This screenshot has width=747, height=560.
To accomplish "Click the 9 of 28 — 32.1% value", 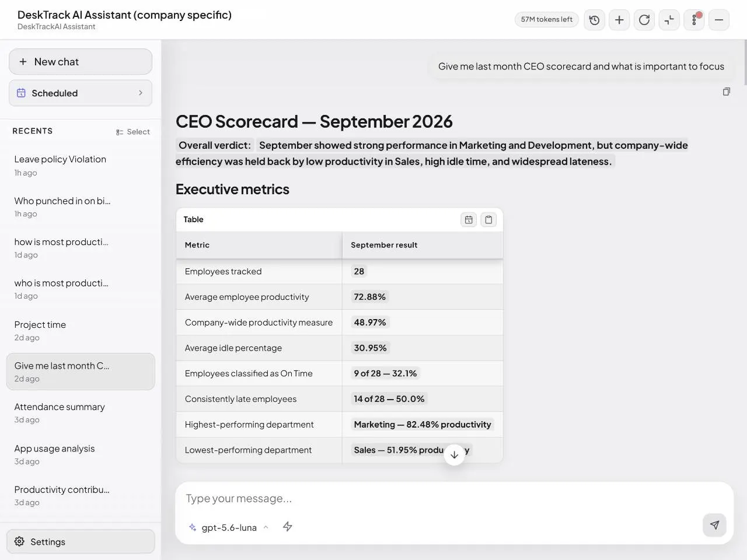I will pyautogui.click(x=385, y=373).
